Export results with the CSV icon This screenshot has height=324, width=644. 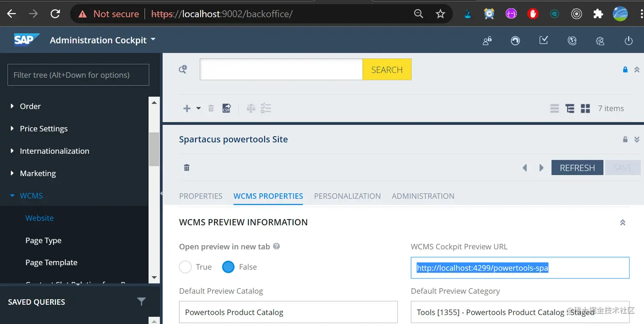227,108
